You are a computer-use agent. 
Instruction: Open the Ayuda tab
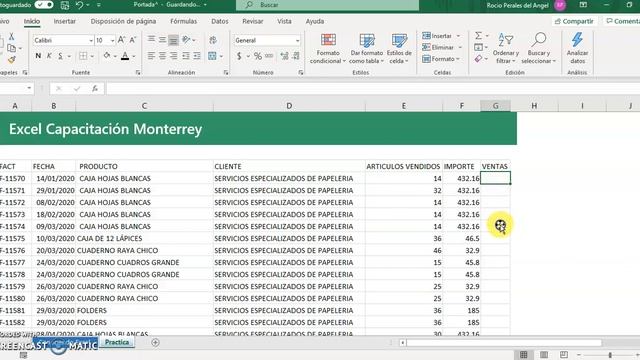coord(315,21)
